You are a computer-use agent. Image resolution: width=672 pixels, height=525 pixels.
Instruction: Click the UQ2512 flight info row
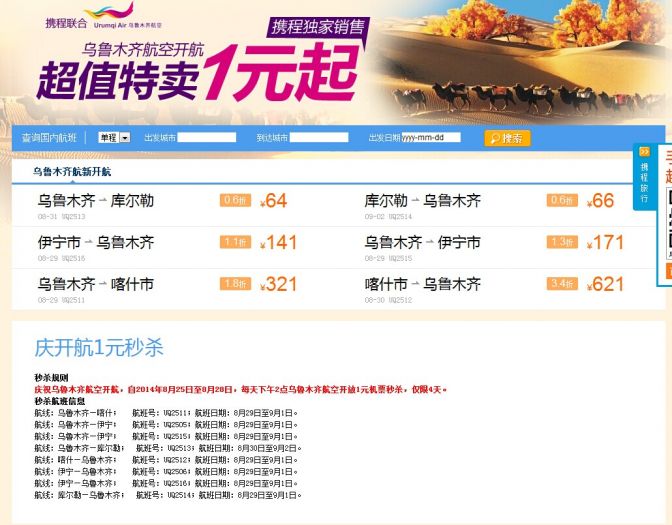point(166,460)
